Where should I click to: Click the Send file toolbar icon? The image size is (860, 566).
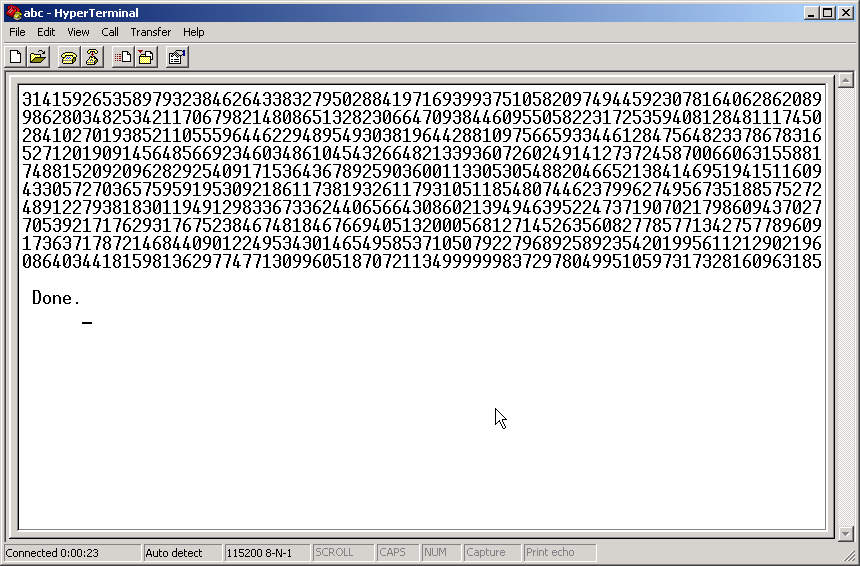[122, 57]
